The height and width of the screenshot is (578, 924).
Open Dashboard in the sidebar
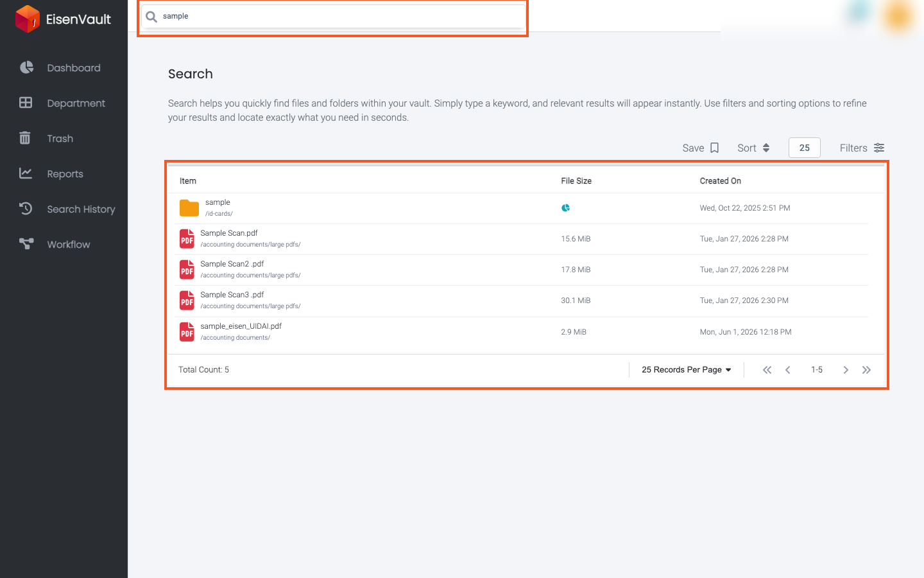pyautogui.click(x=73, y=68)
